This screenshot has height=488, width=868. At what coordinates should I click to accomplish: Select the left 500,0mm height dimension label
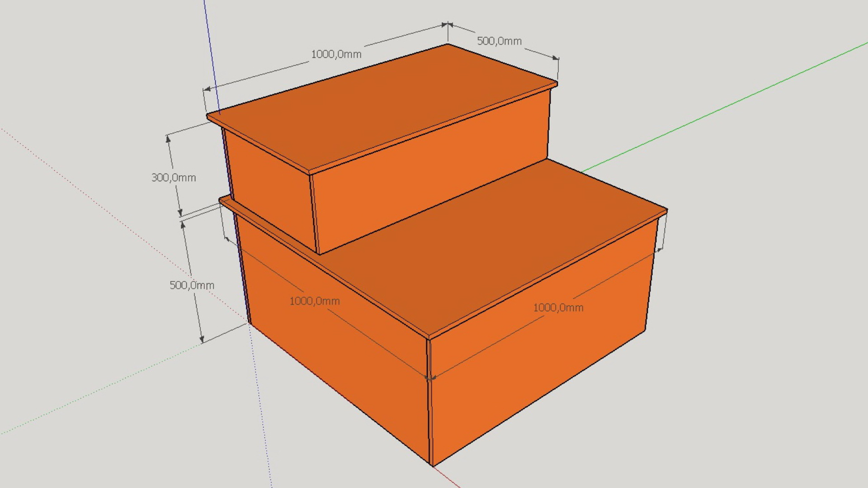pos(192,285)
